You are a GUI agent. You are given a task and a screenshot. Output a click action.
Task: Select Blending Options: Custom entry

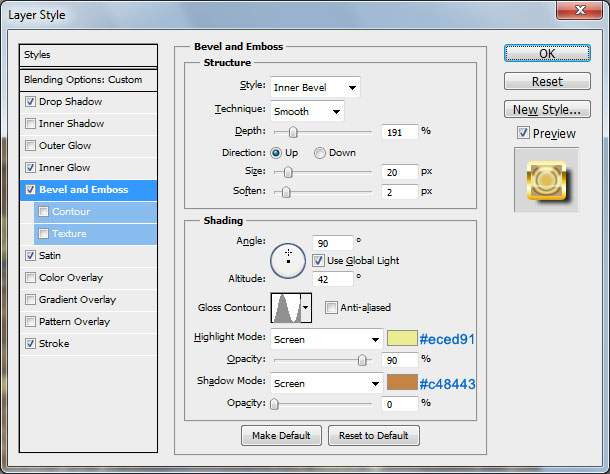[88, 80]
